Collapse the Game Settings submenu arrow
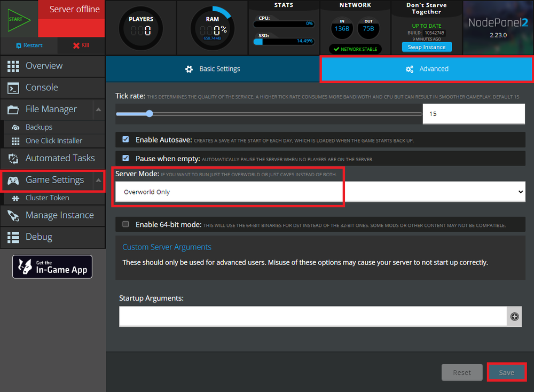The image size is (534, 392). point(99,180)
